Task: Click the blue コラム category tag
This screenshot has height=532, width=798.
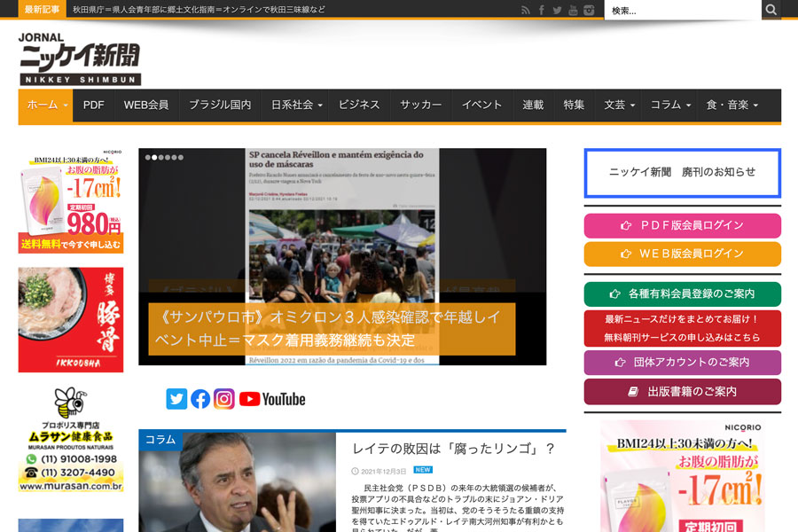Action: pos(160,440)
